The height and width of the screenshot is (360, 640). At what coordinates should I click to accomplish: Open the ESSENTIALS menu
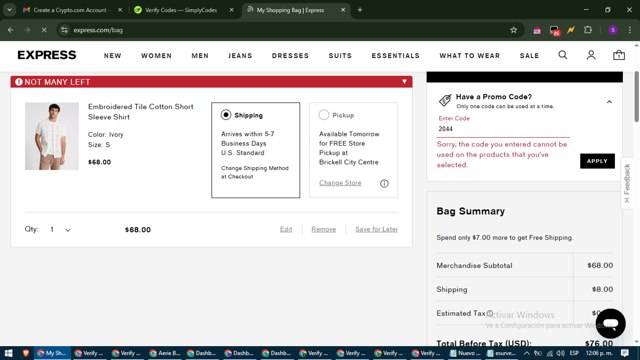(396, 56)
